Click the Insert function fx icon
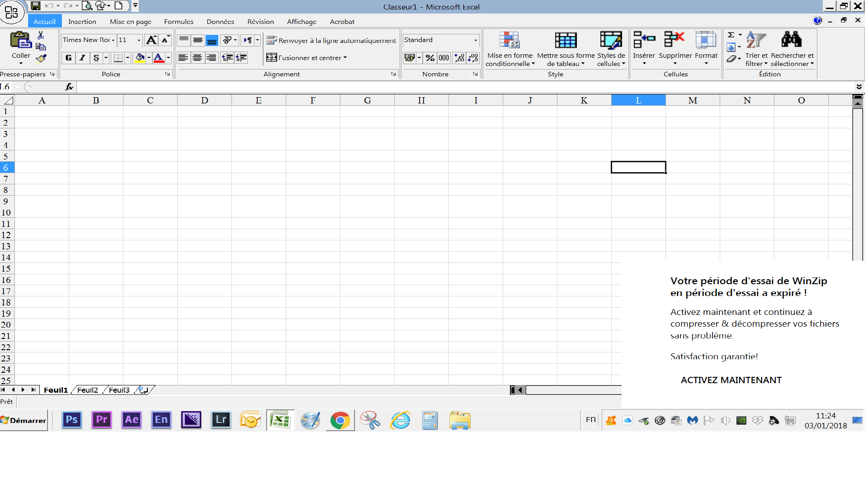Image resolution: width=868 pixels, height=488 pixels. [69, 87]
